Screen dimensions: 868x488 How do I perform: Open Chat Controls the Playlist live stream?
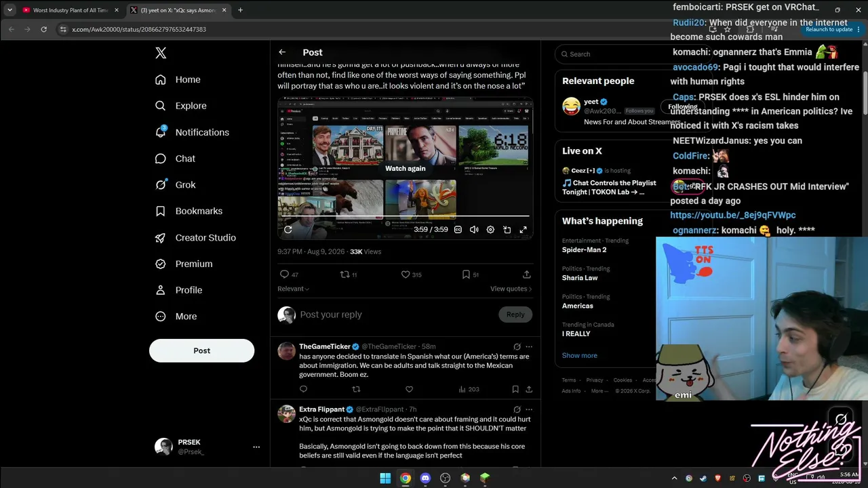point(609,187)
